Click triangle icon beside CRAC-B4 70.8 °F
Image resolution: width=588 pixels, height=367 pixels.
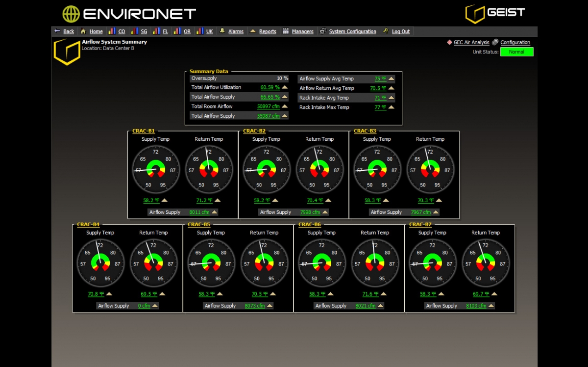(x=109, y=294)
